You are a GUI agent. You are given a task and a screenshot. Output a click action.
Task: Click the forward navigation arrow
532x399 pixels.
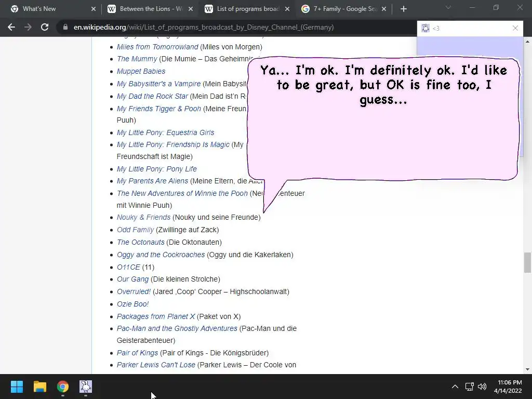[x=28, y=27]
